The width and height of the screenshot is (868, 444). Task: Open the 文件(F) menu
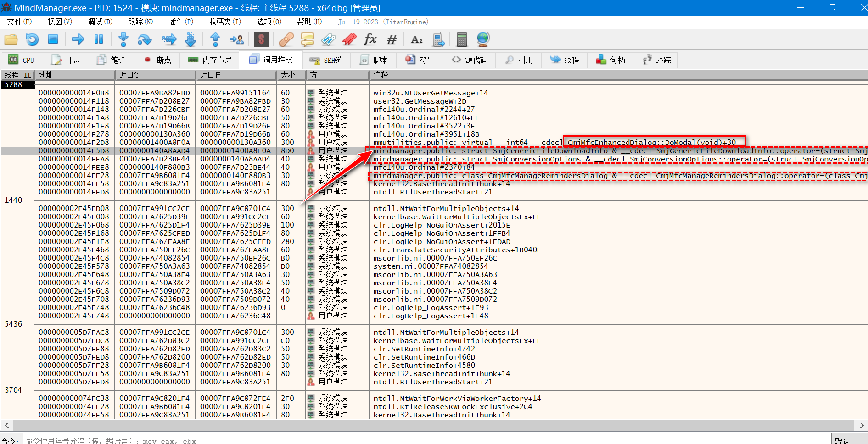click(x=19, y=22)
